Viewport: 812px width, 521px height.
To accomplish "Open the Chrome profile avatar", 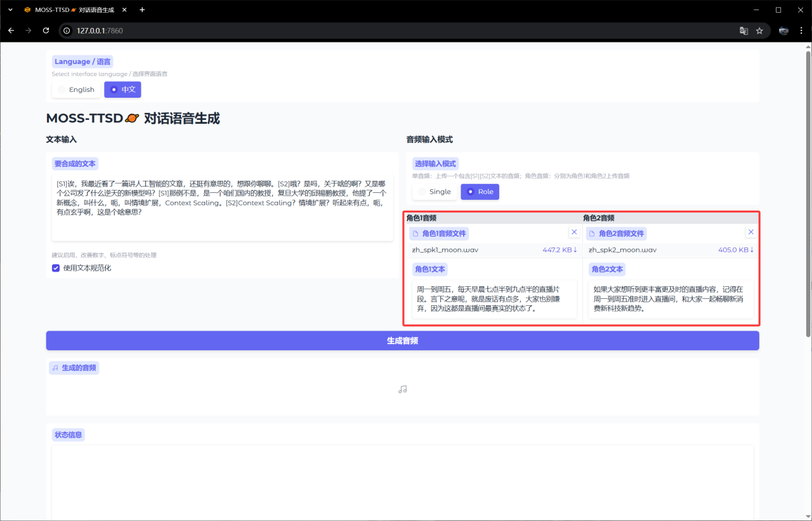I will (783, 30).
